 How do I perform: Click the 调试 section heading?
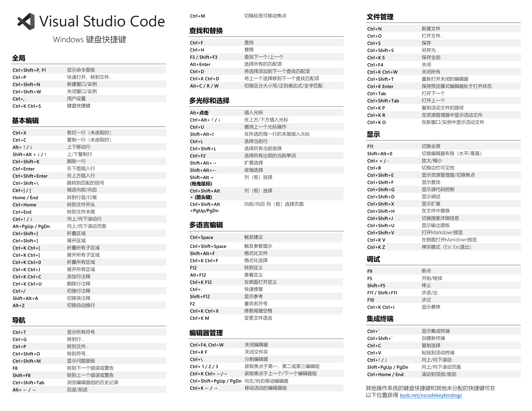[x=373, y=259]
